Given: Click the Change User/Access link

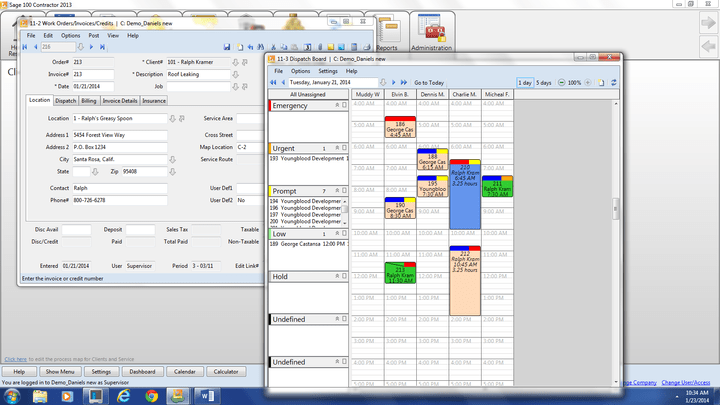Looking at the screenshot, I should pyautogui.click(x=686, y=382).
